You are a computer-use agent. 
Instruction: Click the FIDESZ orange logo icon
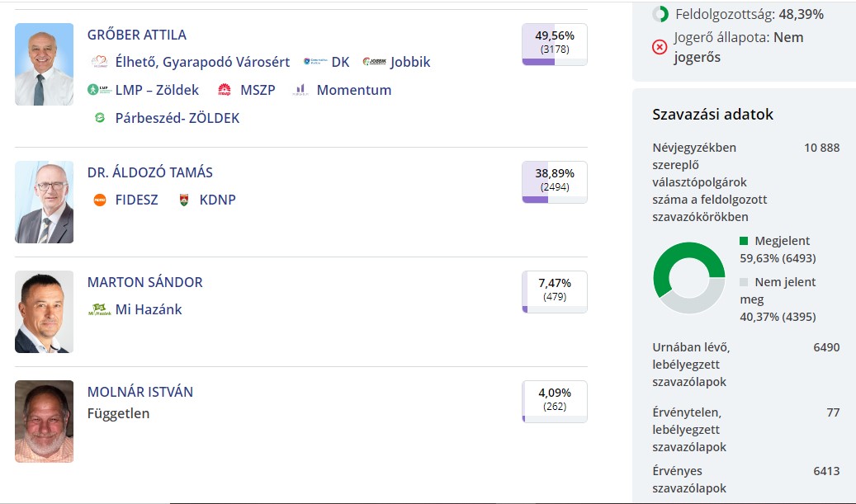tap(99, 200)
